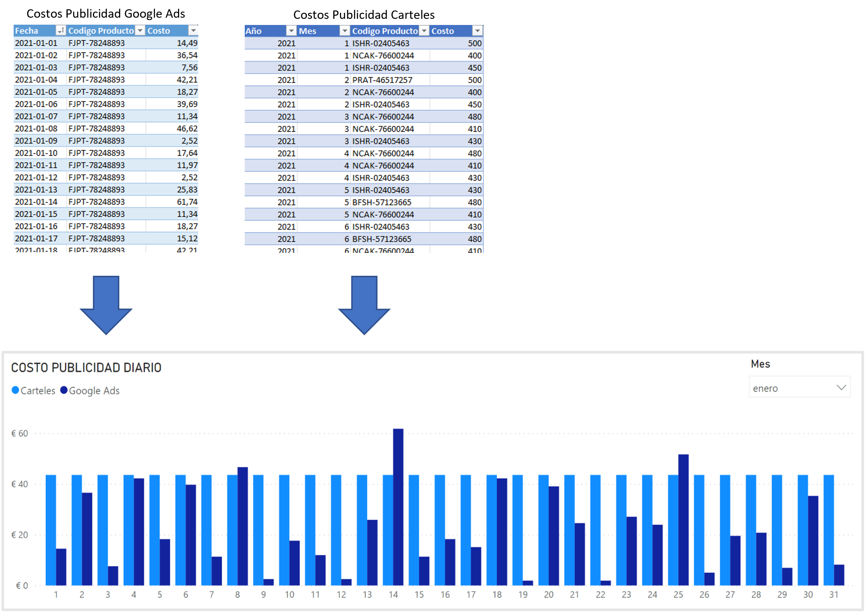Open the Mes column filter in Carteles table
This screenshot has width=866, height=616.
pos(344,31)
